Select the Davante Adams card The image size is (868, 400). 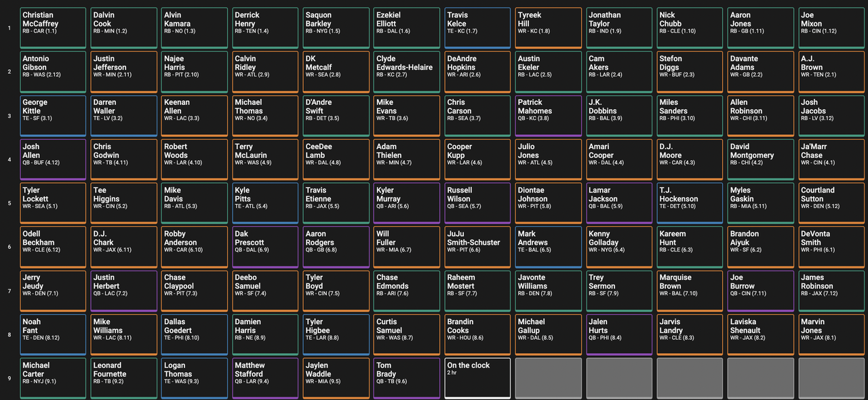click(x=760, y=72)
